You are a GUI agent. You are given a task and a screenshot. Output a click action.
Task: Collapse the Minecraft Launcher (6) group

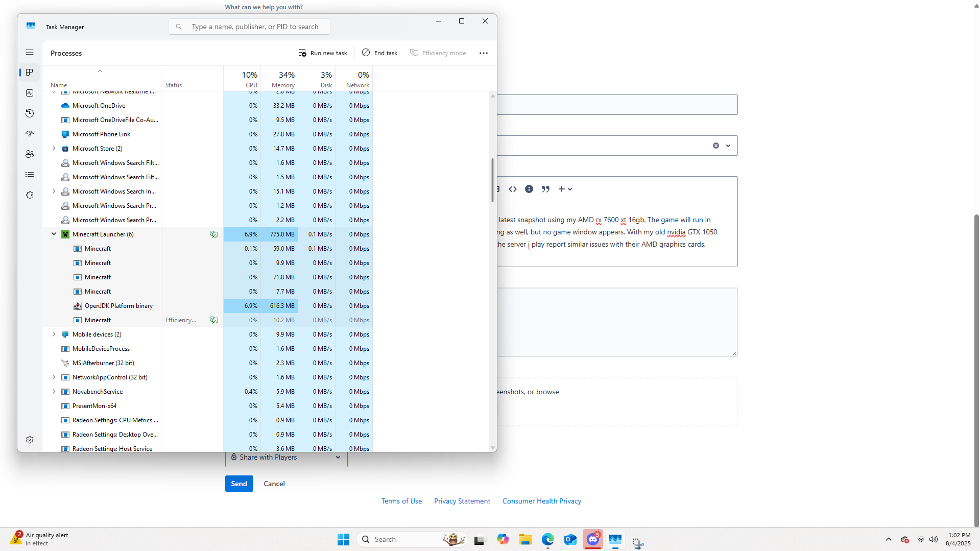pyautogui.click(x=54, y=234)
